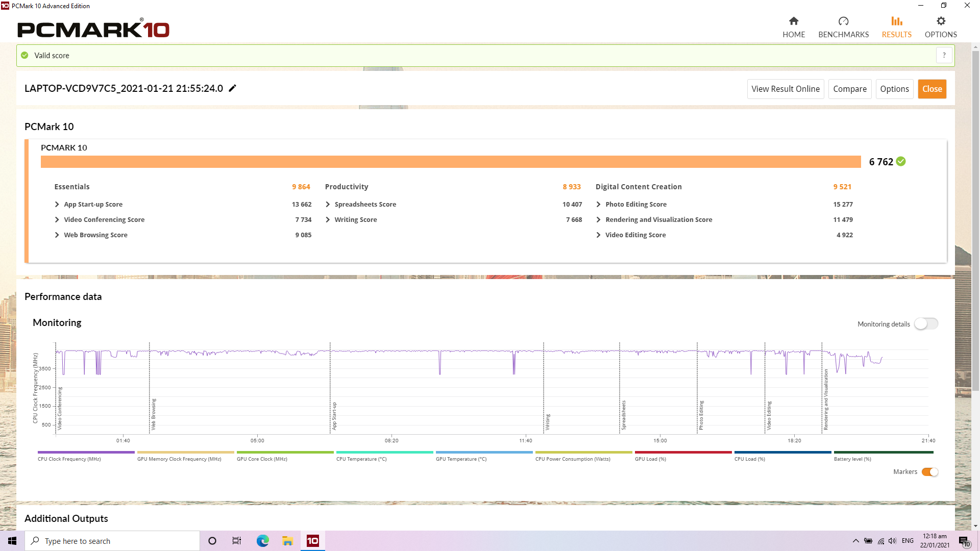The image size is (980, 551).
Task: Select CPU Load legend swatch
Action: tap(782, 452)
